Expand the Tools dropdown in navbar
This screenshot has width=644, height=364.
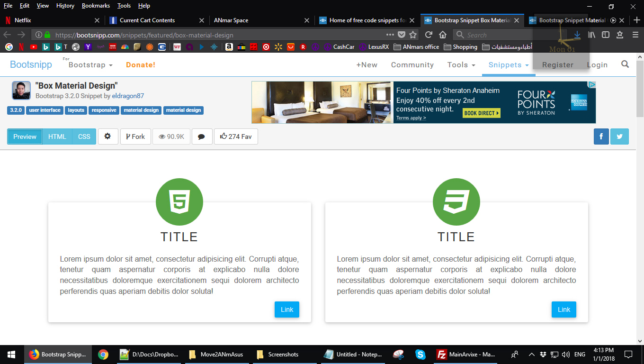click(x=461, y=65)
